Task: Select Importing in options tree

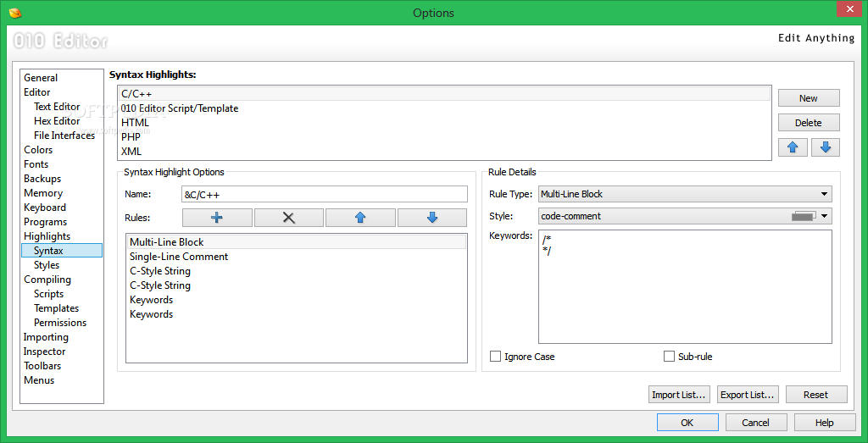Action: [46, 337]
